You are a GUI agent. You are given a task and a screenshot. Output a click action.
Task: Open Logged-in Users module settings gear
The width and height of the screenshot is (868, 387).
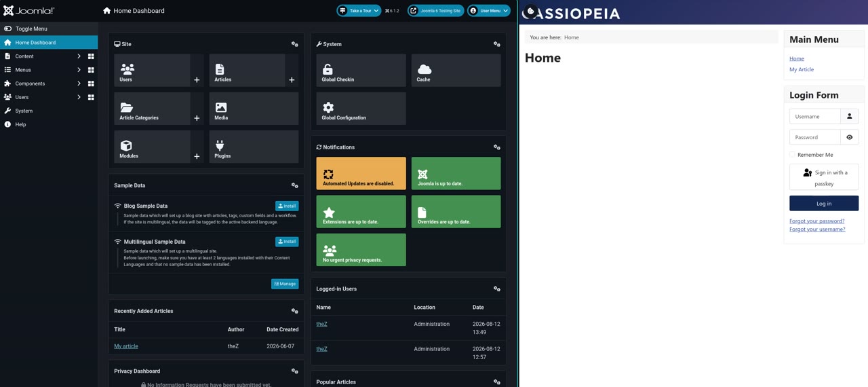click(496, 289)
